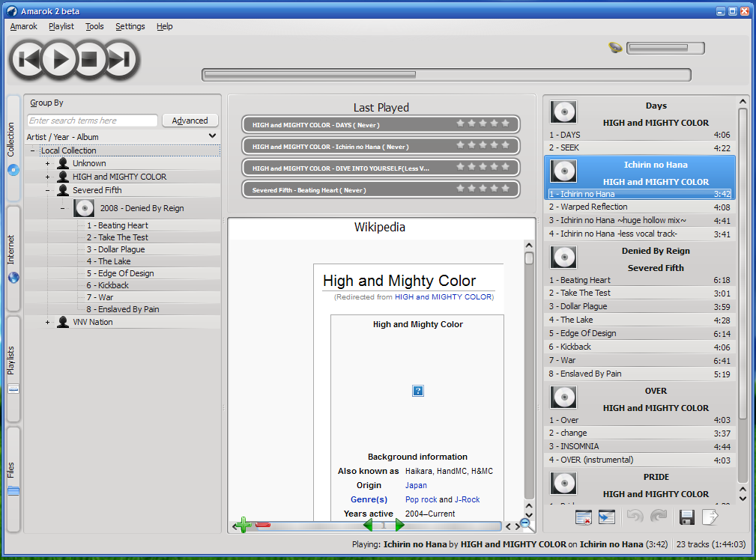The width and height of the screenshot is (756, 560).
Task: Go to next context page with green right arrow
Action: 399,525
